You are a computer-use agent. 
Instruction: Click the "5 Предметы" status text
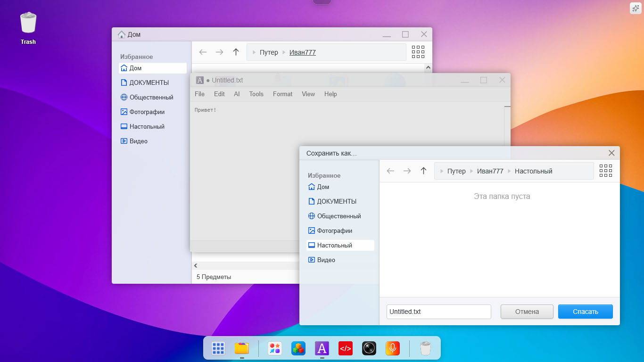tap(214, 277)
